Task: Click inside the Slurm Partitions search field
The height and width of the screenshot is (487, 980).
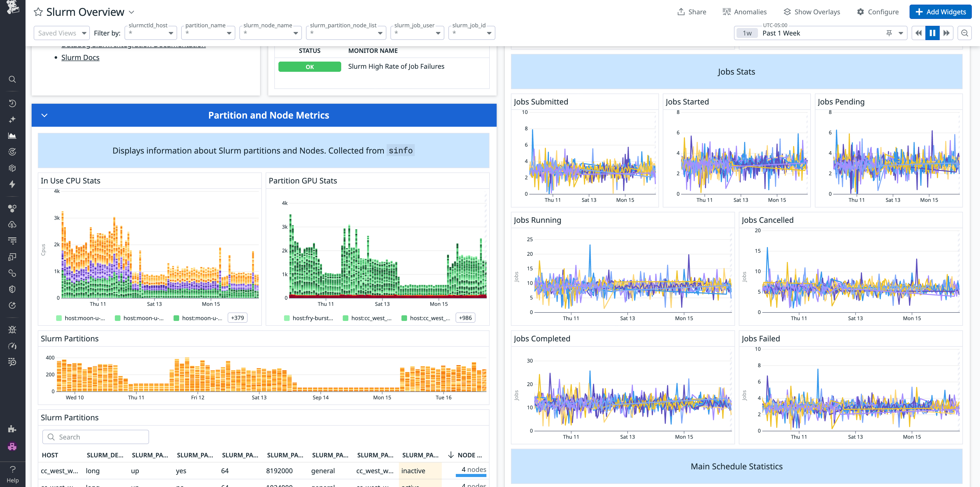Action: click(95, 437)
